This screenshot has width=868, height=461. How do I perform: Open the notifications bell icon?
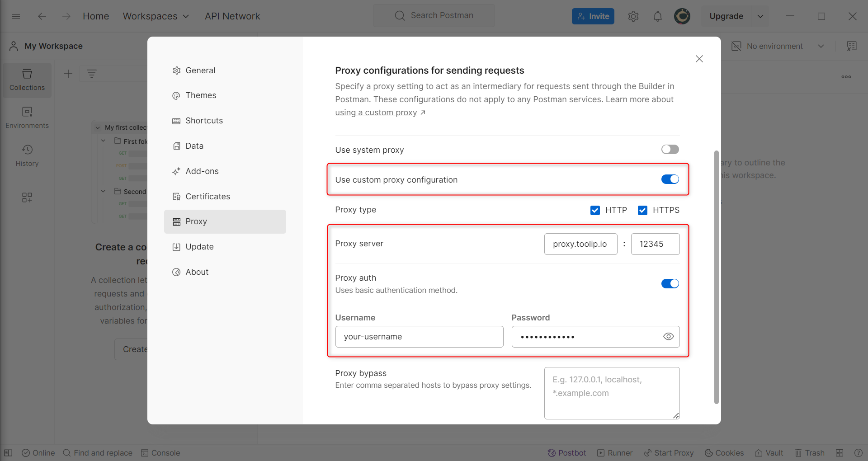tap(657, 16)
